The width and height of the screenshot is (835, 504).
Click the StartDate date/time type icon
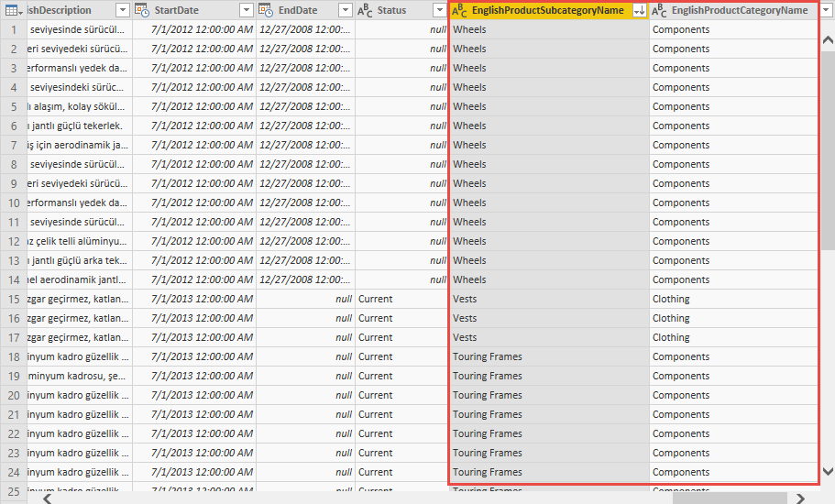click(142, 10)
